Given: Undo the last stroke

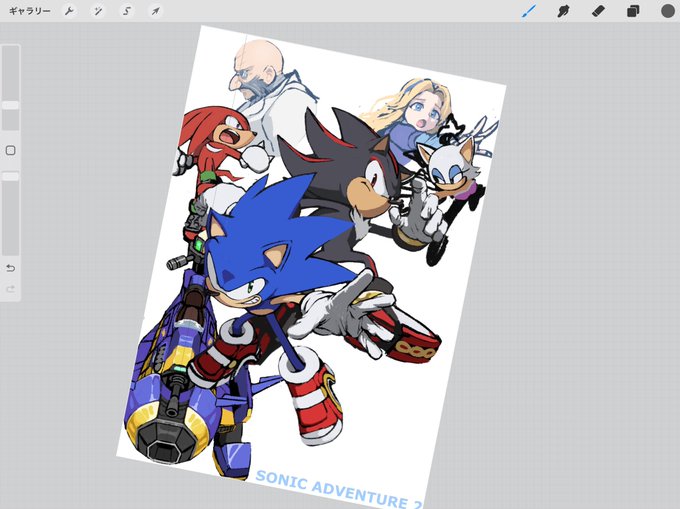Looking at the screenshot, I should (x=11, y=268).
